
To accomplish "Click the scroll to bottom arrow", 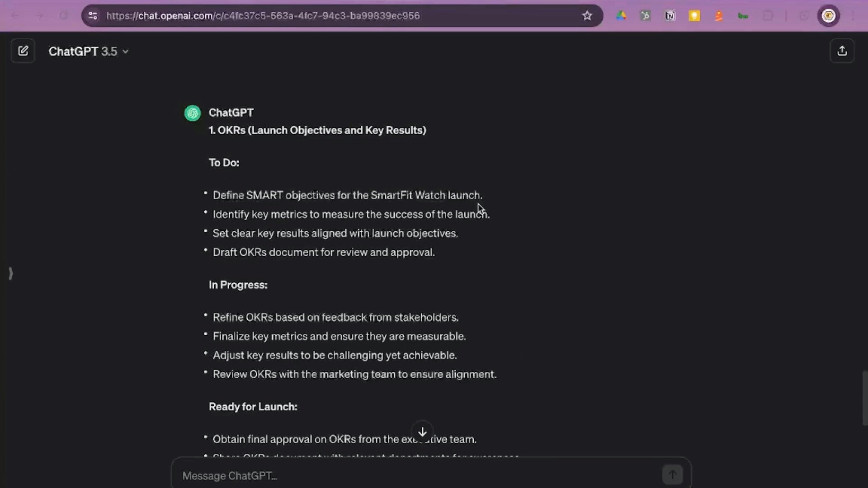I will 422,432.
